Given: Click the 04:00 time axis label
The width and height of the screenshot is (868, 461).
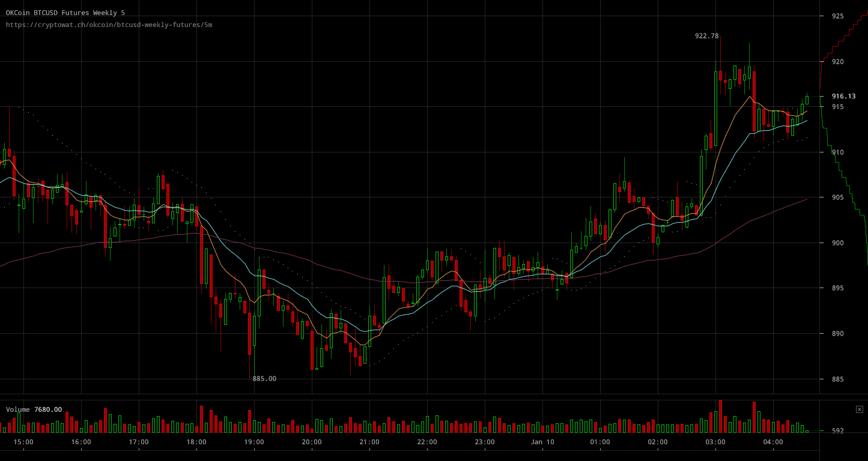Looking at the screenshot, I should 773,442.
